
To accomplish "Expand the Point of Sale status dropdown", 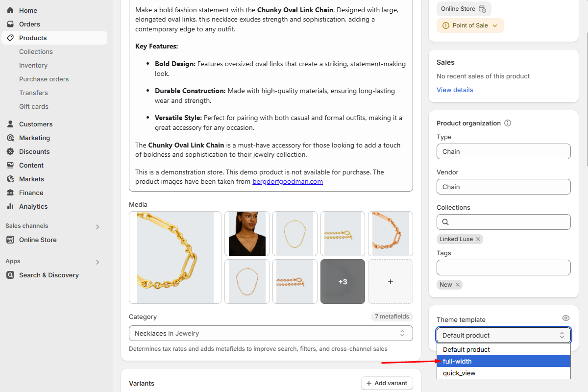I will pyautogui.click(x=494, y=25).
